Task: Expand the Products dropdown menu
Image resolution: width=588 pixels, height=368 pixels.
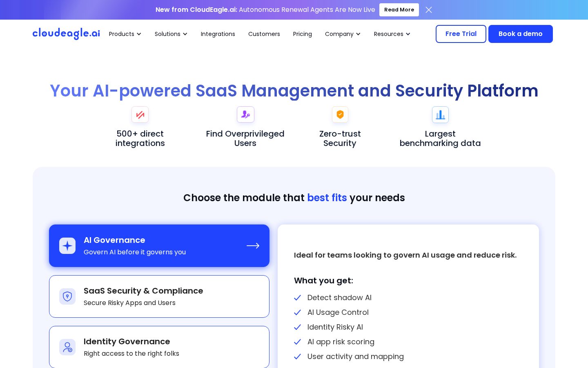Action: (125, 34)
